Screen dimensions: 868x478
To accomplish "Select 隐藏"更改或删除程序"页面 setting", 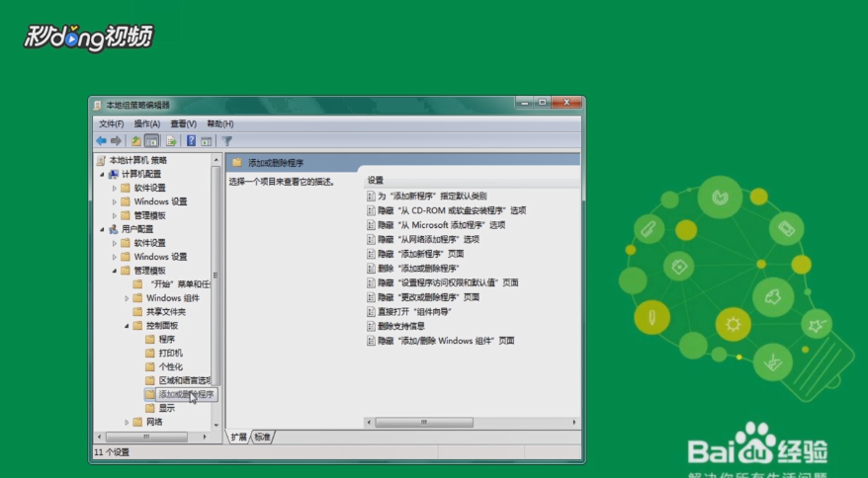I will click(428, 297).
